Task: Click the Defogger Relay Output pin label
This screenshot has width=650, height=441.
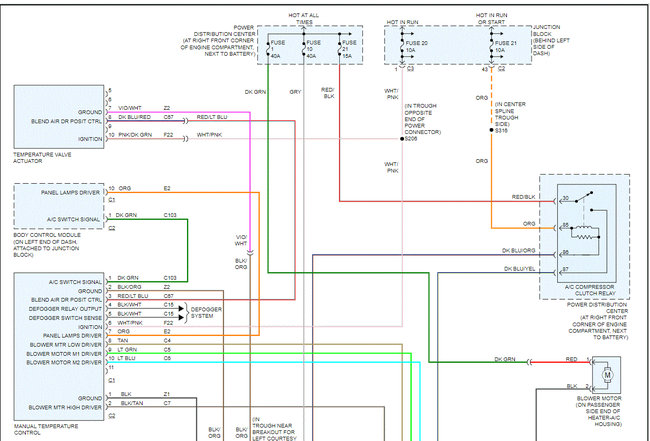Action: tap(65, 309)
